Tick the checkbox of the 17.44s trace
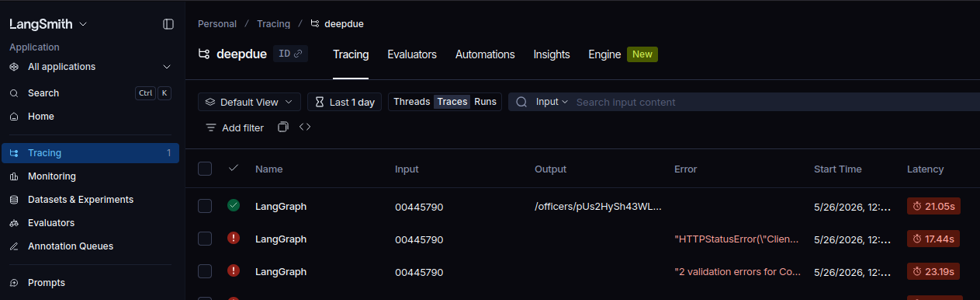This screenshot has width=980, height=300. [205, 239]
